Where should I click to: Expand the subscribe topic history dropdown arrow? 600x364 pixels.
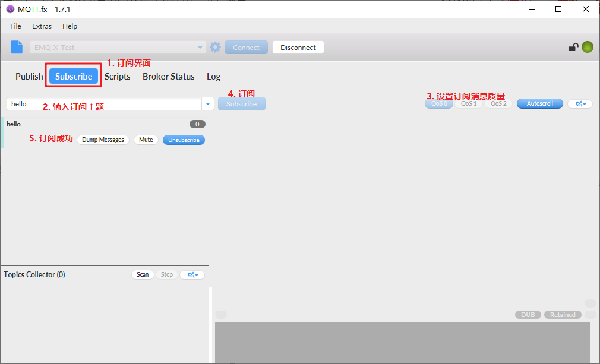[x=208, y=103]
